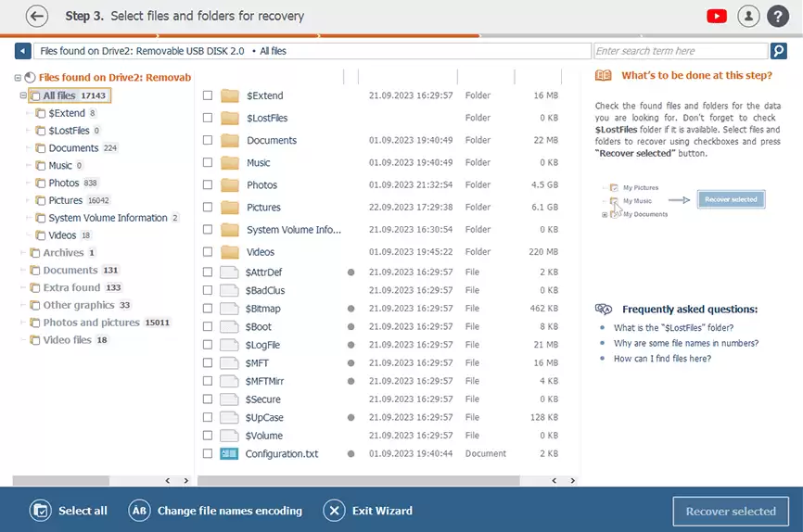Click the help question mark icon
Image resolution: width=803 pixels, height=532 pixels.
(x=777, y=16)
